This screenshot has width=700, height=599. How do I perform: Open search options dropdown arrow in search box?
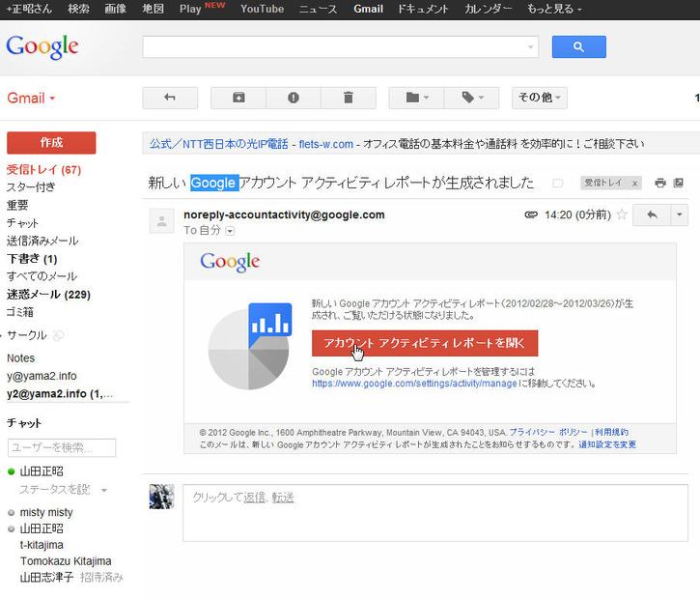(530, 47)
